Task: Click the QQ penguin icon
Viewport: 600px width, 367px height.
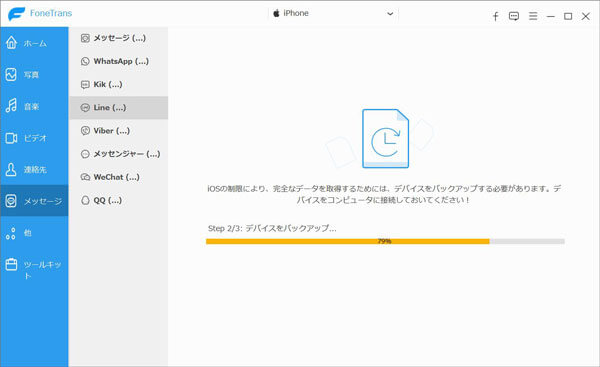Action: (85, 200)
